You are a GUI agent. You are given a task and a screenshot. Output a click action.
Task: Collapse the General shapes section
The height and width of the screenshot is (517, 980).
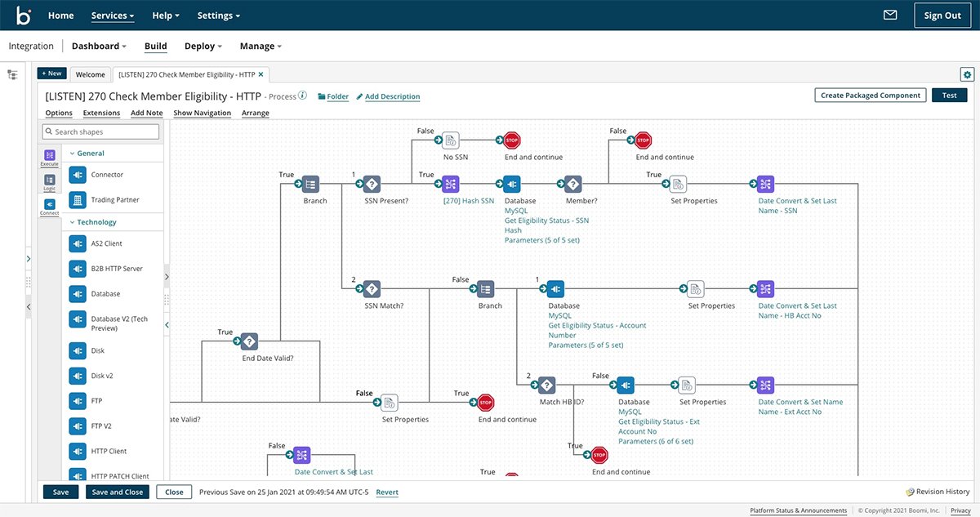(72, 154)
